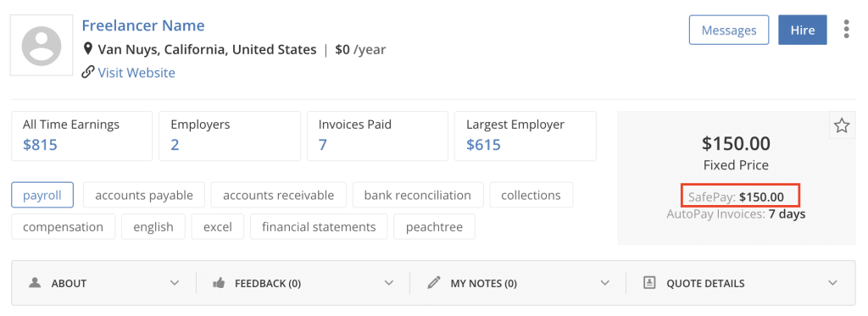Click the Quote Details document icon
Image resolution: width=868 pixels, height=316 pixels.
coord(649,283)
